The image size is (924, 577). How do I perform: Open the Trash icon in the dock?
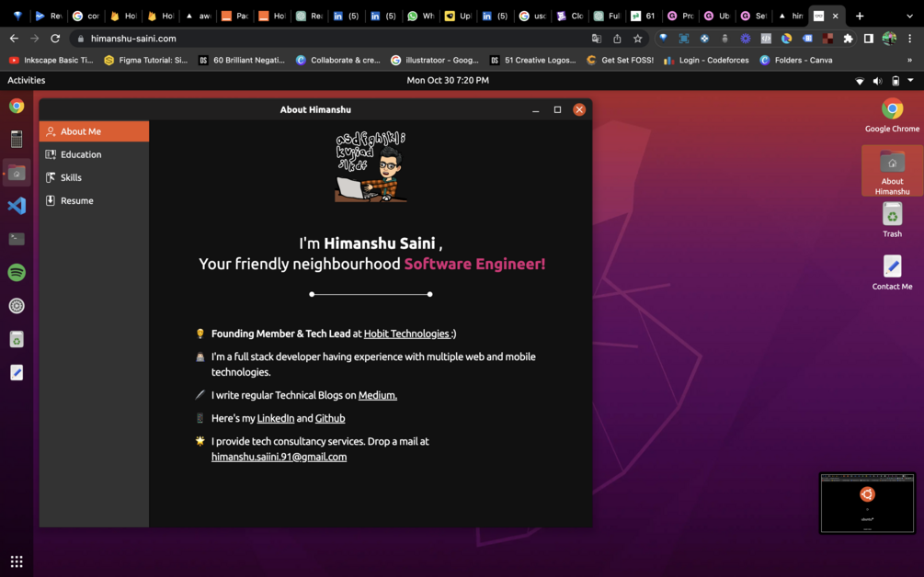(17, 339)
